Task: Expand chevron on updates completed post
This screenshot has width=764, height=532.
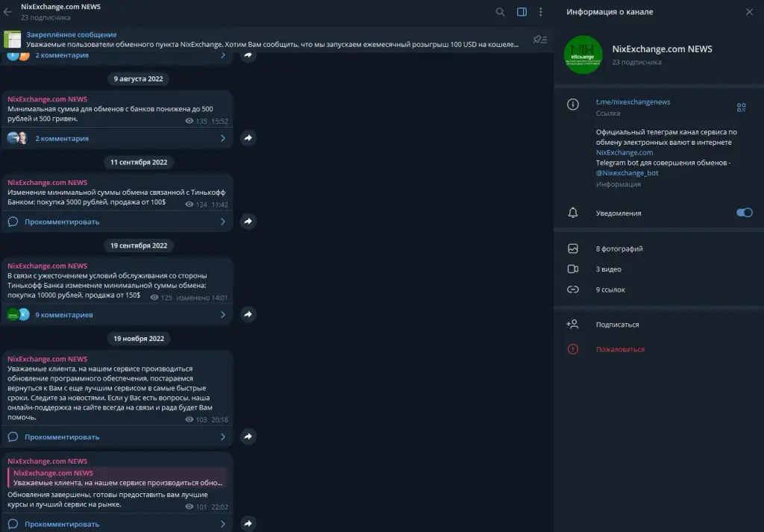Action: (222, 525)
